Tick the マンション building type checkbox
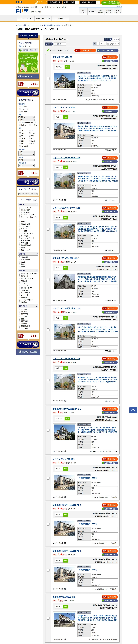This screenshot has height=644, width=138. [20, 109]
